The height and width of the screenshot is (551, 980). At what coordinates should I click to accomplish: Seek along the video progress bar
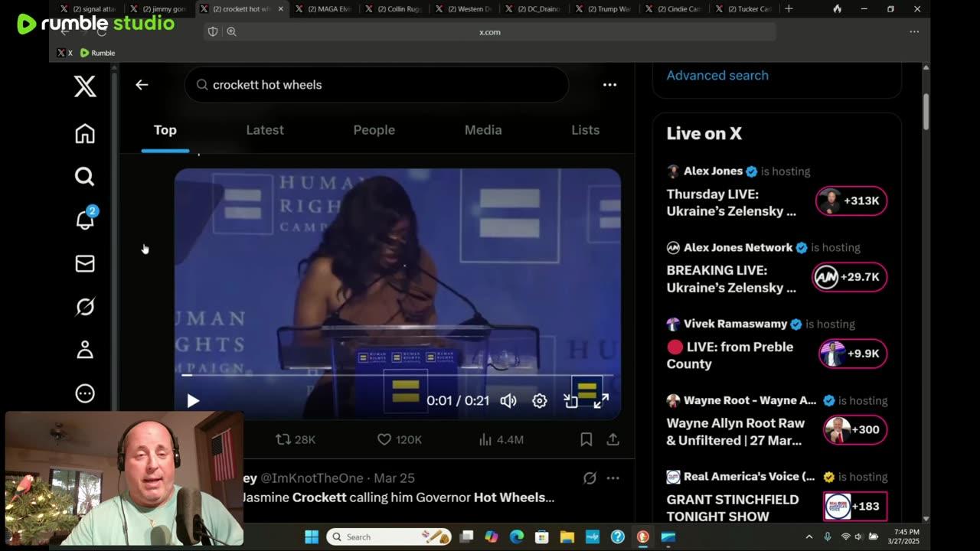397,375
